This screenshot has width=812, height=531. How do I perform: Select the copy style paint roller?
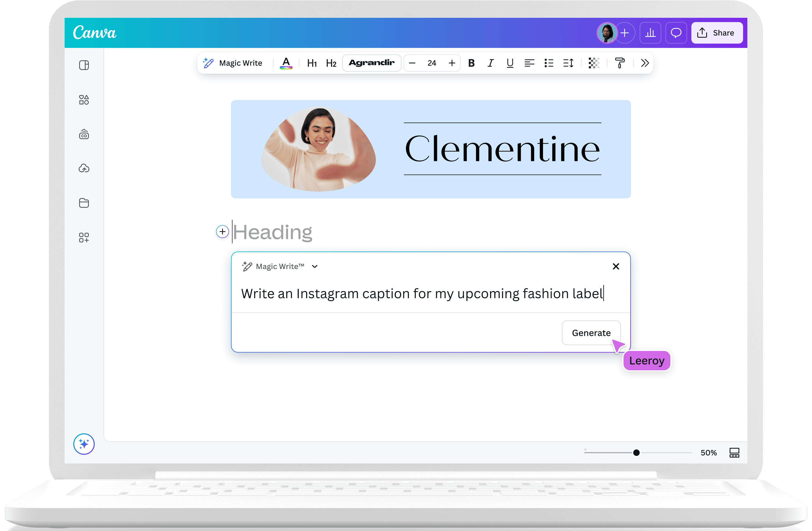(619, 63)
